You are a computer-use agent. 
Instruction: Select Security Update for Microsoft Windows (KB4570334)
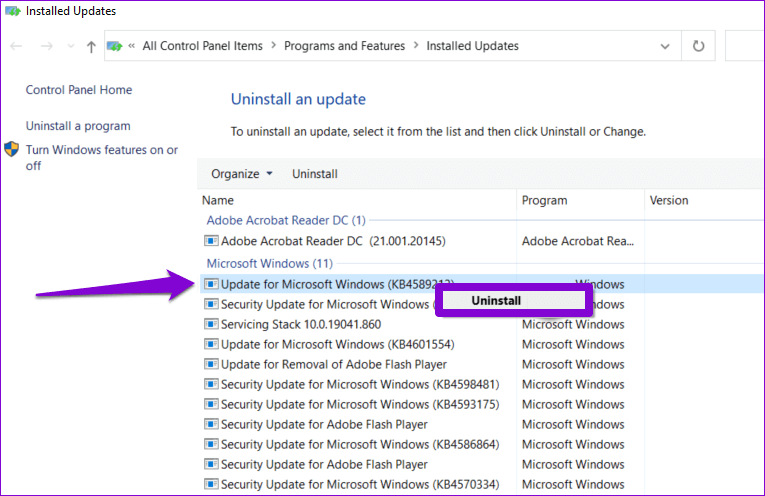[x=360, y=484]
